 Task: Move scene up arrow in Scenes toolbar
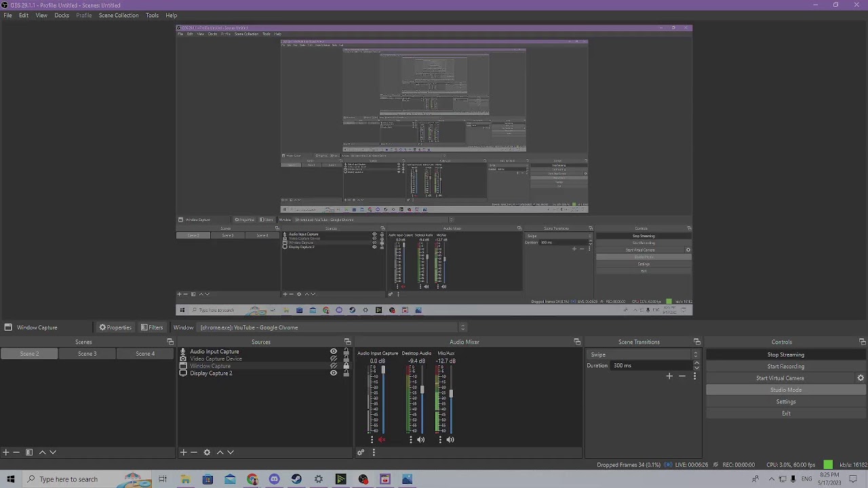tap(42, 452)
